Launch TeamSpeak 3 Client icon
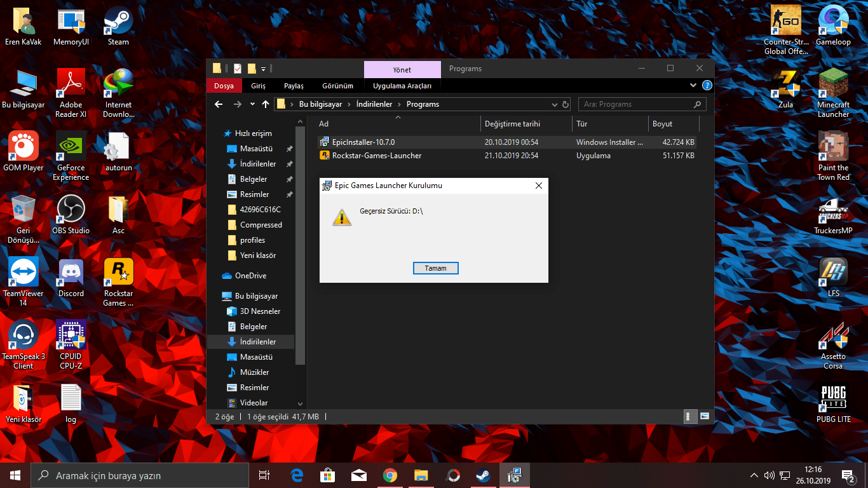 (24, 345)
